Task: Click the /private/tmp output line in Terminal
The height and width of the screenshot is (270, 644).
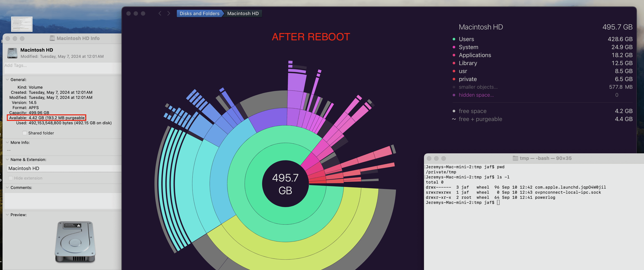Action: [x=441, y=172]
